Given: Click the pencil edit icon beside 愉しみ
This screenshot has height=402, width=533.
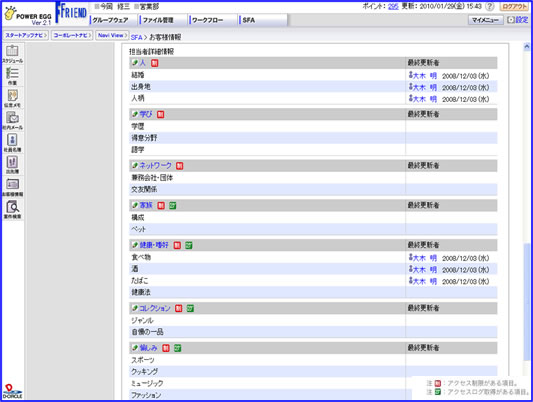Looking at the screenshot, I should [135, 348].
